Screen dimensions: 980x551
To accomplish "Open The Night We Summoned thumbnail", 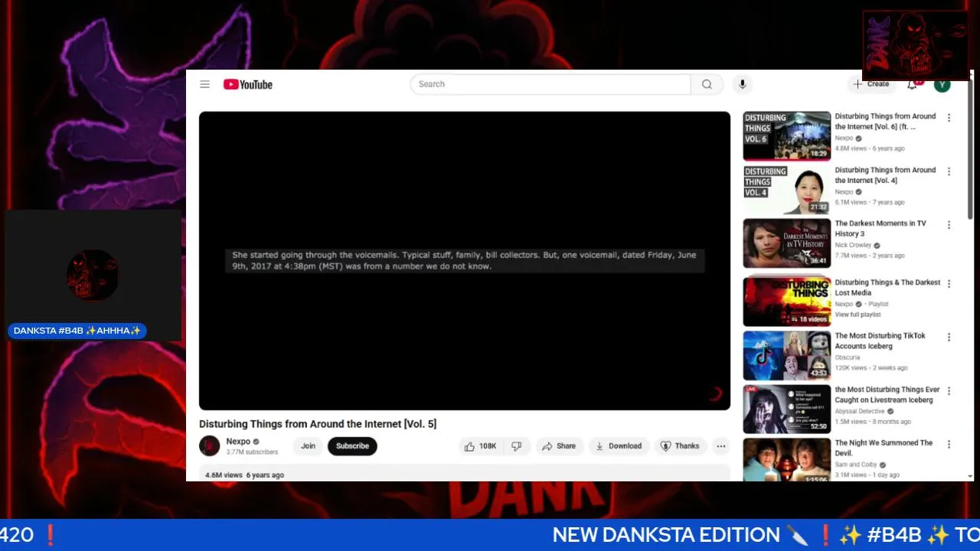I will 786,460.
